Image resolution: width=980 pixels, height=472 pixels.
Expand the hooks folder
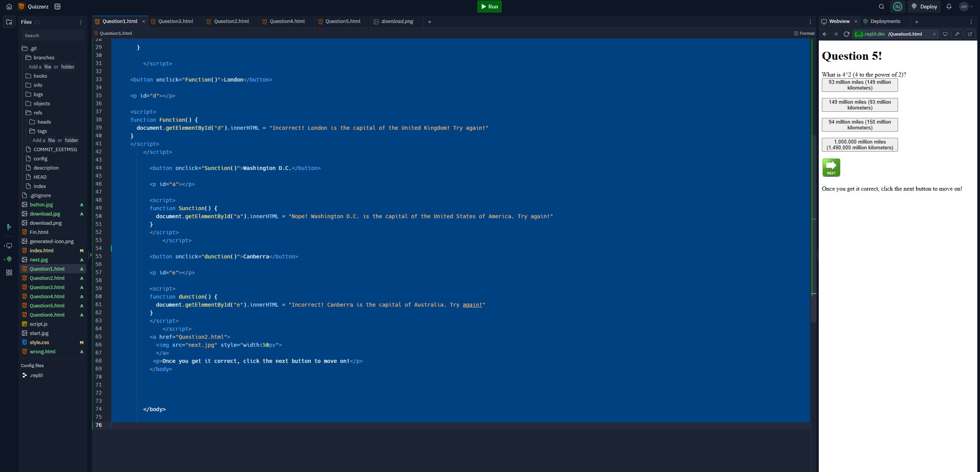(40, 76)
